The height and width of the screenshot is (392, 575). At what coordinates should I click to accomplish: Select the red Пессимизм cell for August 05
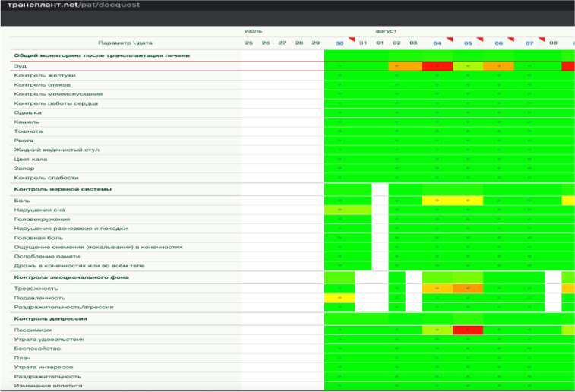coord(468,330)
